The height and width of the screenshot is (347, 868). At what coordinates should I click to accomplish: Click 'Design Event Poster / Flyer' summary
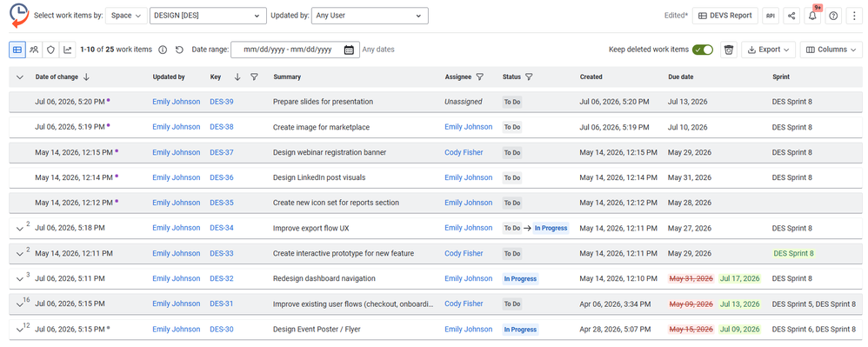tap(317, 330)
